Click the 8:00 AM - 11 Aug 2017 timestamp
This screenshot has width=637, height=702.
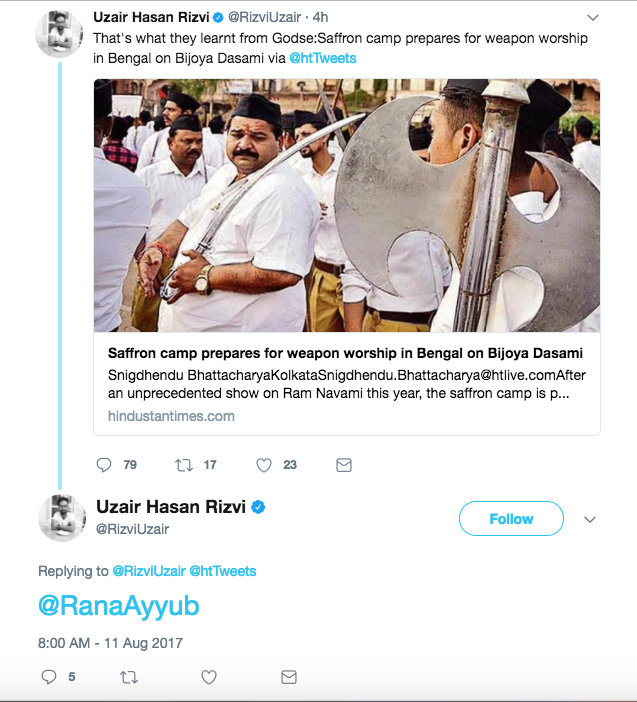[x=111, y=643]
